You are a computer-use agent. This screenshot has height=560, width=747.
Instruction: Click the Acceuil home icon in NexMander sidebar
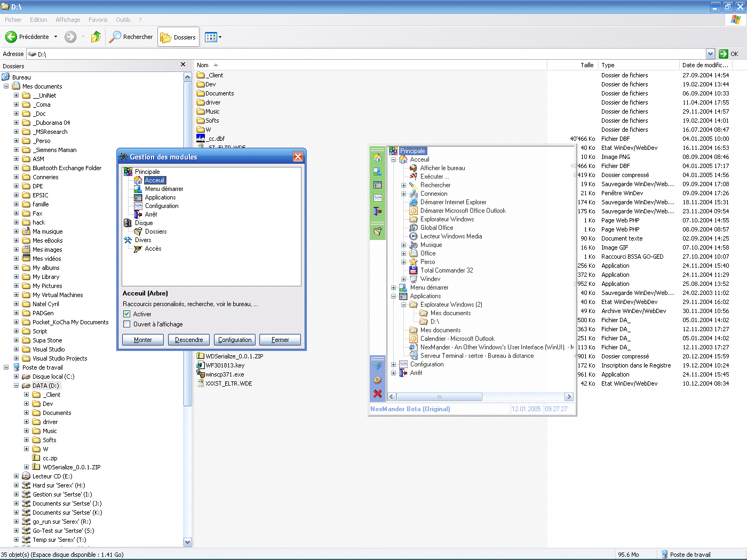378,158
